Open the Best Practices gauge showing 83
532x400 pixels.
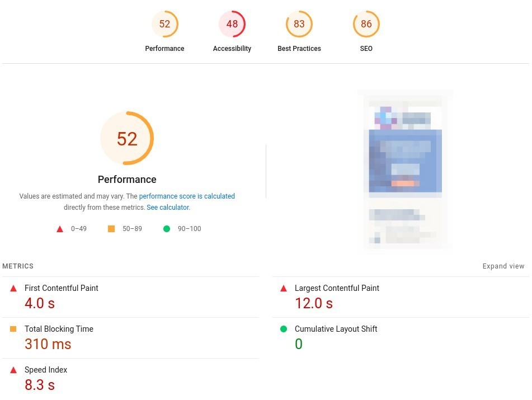(x=299, y=24)
